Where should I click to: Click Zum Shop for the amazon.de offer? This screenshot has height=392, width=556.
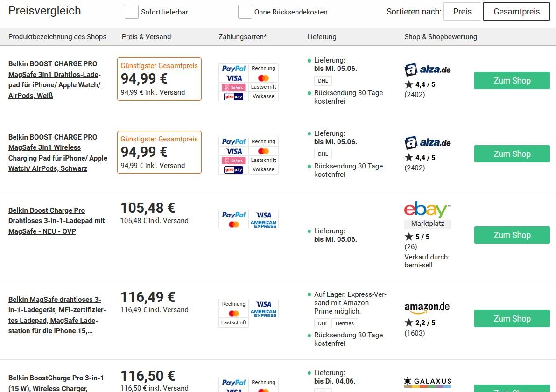point(512,319)
